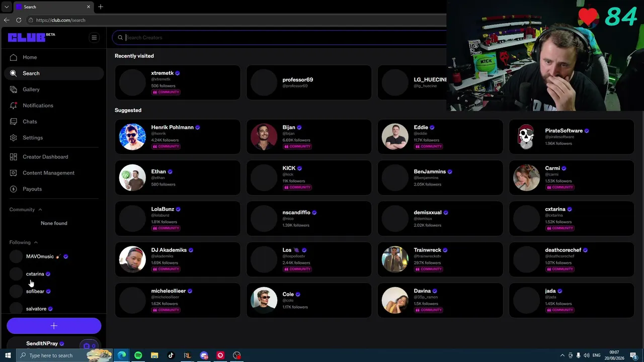Screen dimensions: 644x362
Task: Click the LolaBunz creator name
Action: pyautogui.click(x=163, y=209)
